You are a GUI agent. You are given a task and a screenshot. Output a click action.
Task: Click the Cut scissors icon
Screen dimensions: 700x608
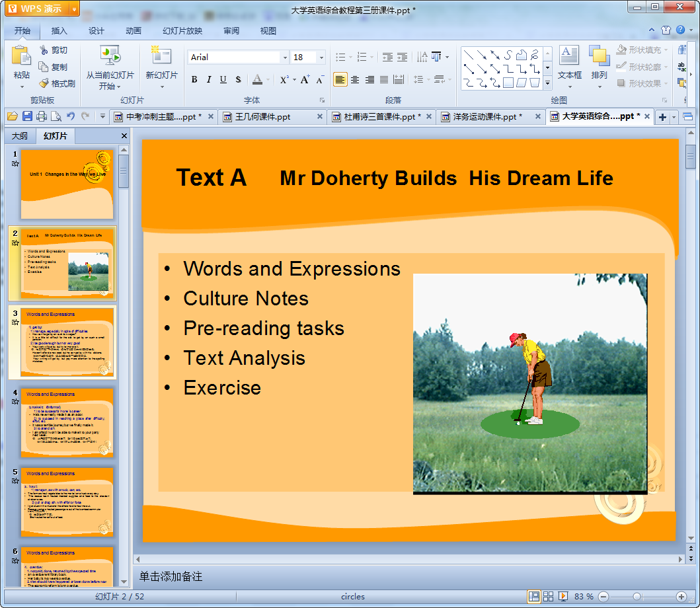click(44, 50)
